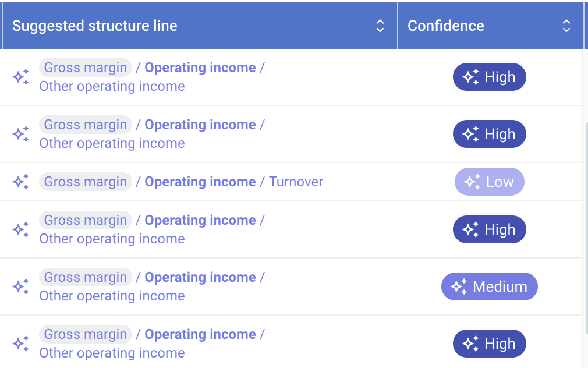Click the High confidence badge in the first row
The height and width of the screenshot is (368, 588).
click(x=490, y=77)
